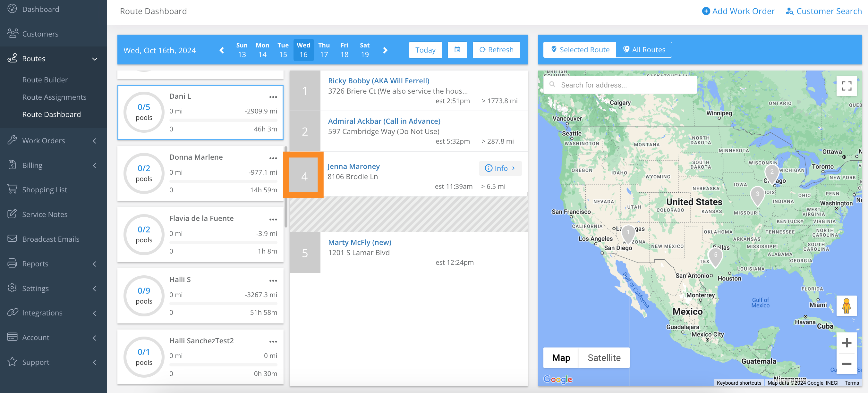Open Route Dashboard submenu item

click(x=52, y=114)
